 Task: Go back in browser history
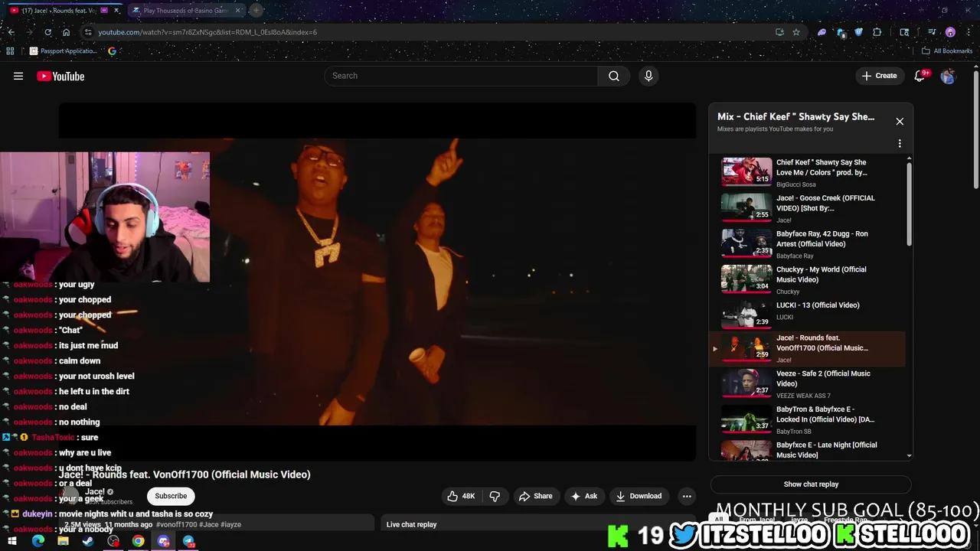click(11, 32)
